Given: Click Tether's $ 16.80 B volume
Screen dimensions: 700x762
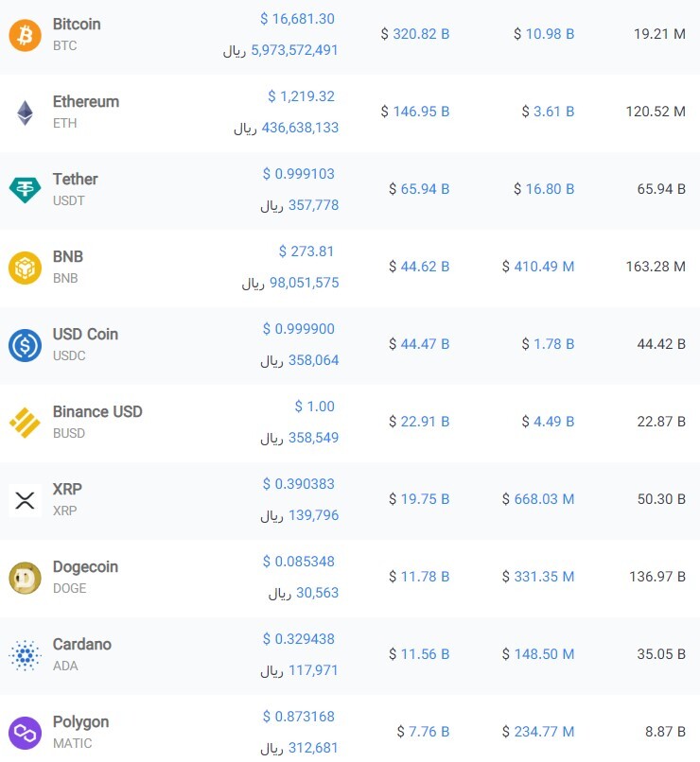Looking at the screenshot, I should click(544, 189).
